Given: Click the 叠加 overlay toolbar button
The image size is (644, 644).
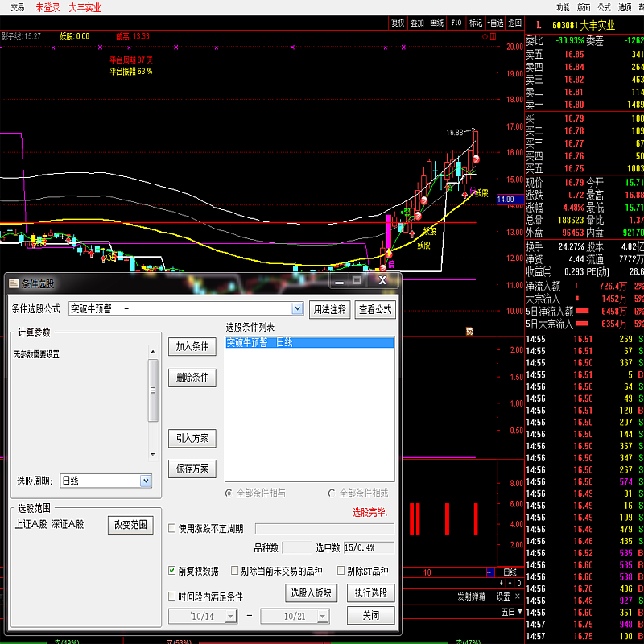Looking at the screenshot, I should pyautogui.click(x=417, y=23).
